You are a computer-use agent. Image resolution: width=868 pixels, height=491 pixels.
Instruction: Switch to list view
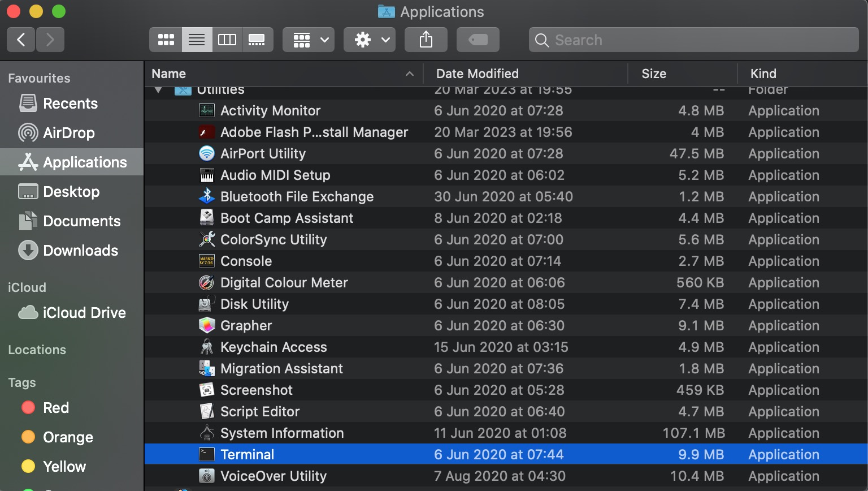pos(197,40)
